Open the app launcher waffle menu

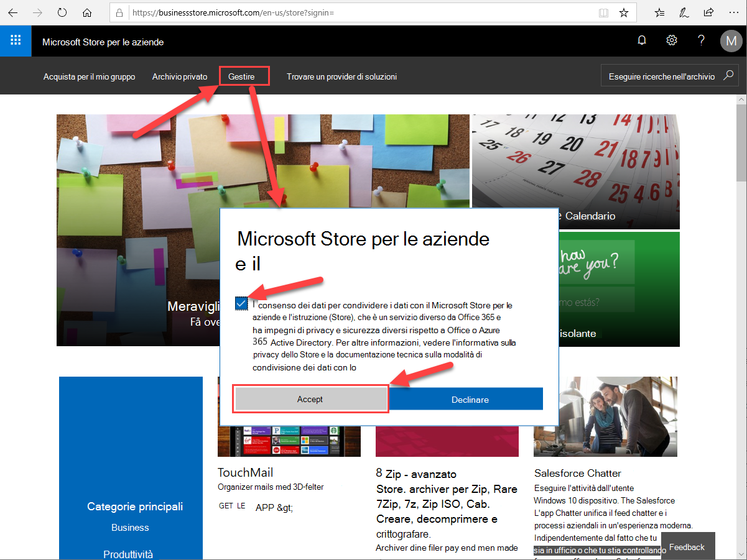pyautogui.click(x=15, y=40)
